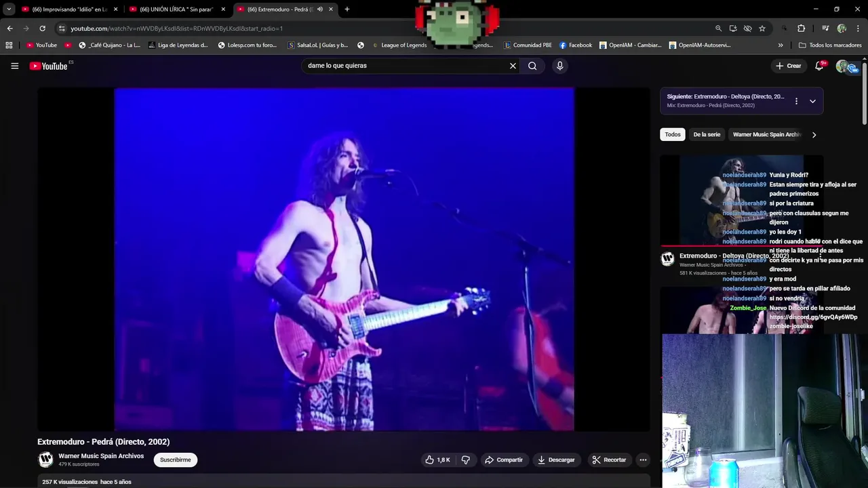Open the YouTube account avatar menu
The image size is (868, 488).
tap(843, 66)
